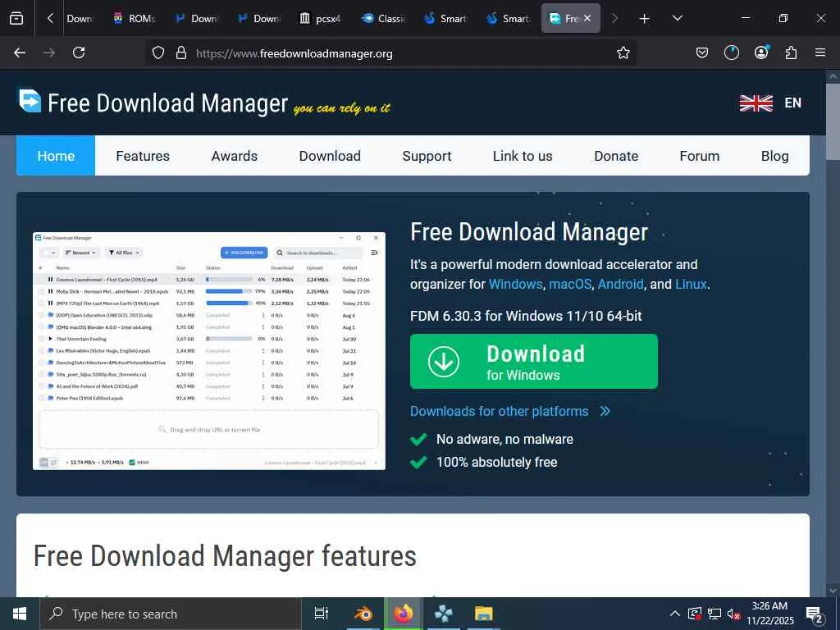Follow the Windows platform link
This screenshot has height=630, width=840.
click(515, 284)
